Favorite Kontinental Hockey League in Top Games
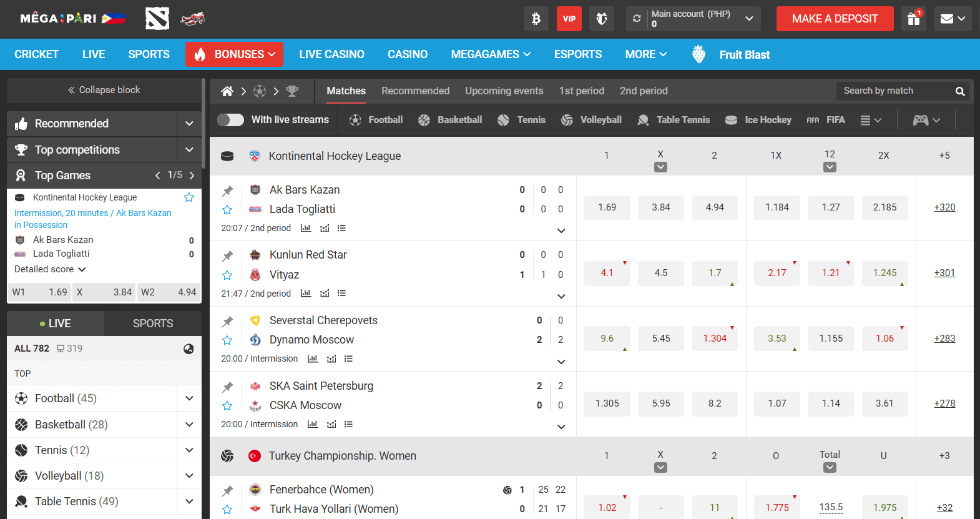Image resolution: width=980 pixels, height=519 pixels. 189,197
